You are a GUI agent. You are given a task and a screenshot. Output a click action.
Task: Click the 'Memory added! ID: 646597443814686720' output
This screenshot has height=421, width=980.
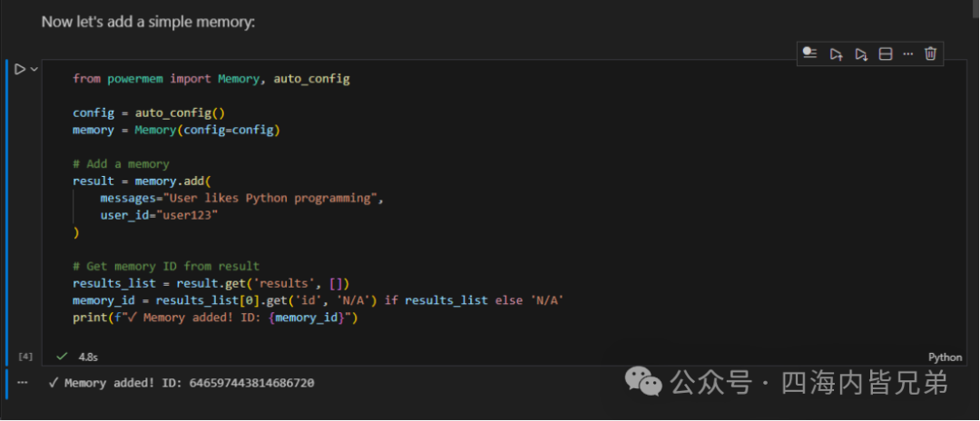(181, 383)
